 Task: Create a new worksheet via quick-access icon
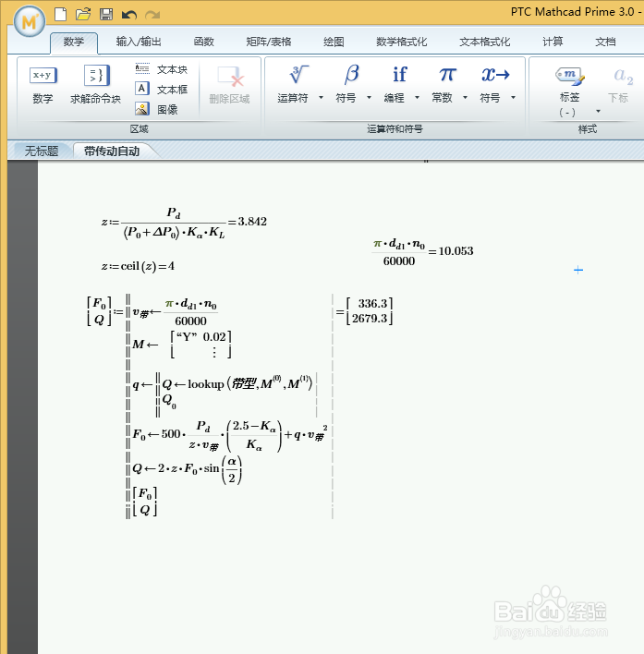(61, 15)
